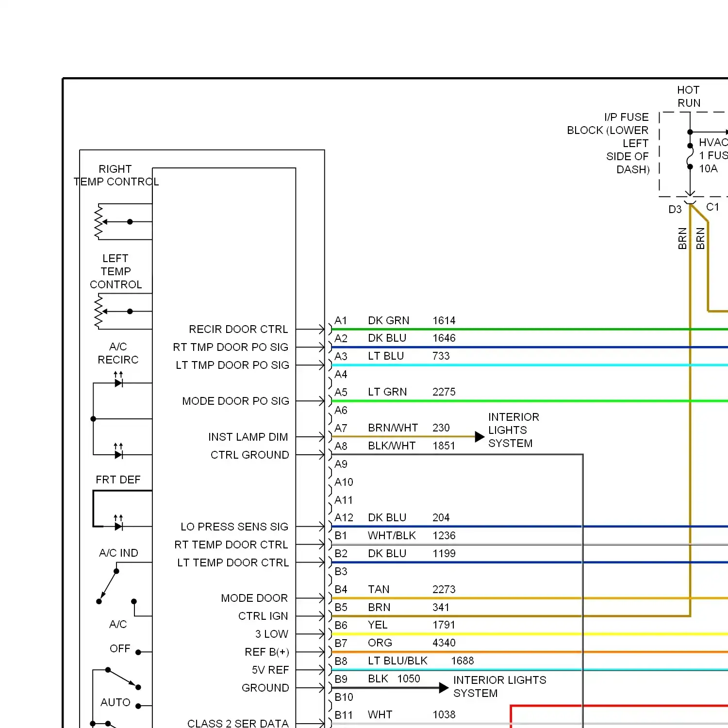The image size is (728, 728).
Task: Click the "CTRL IGN" text
Action: (x=263, y=616)
